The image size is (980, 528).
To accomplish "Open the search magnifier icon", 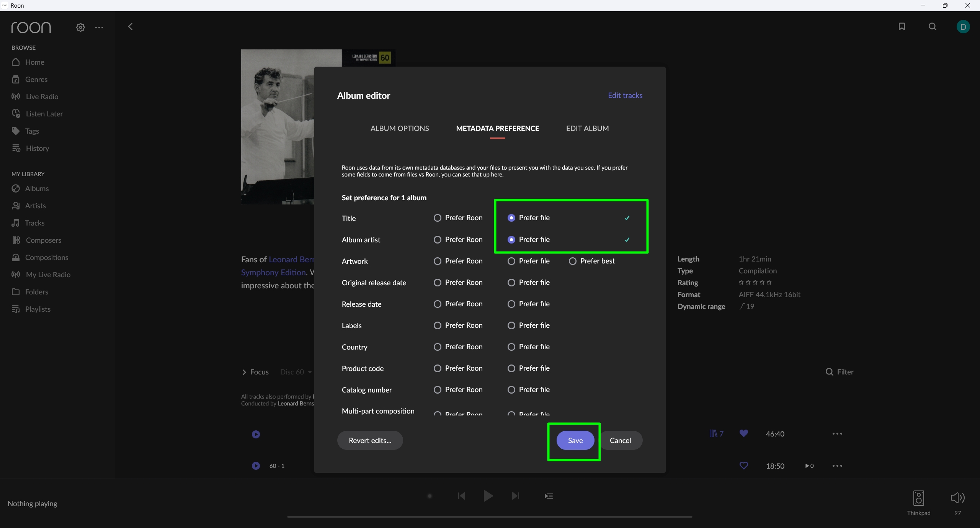I will [933, 26].
